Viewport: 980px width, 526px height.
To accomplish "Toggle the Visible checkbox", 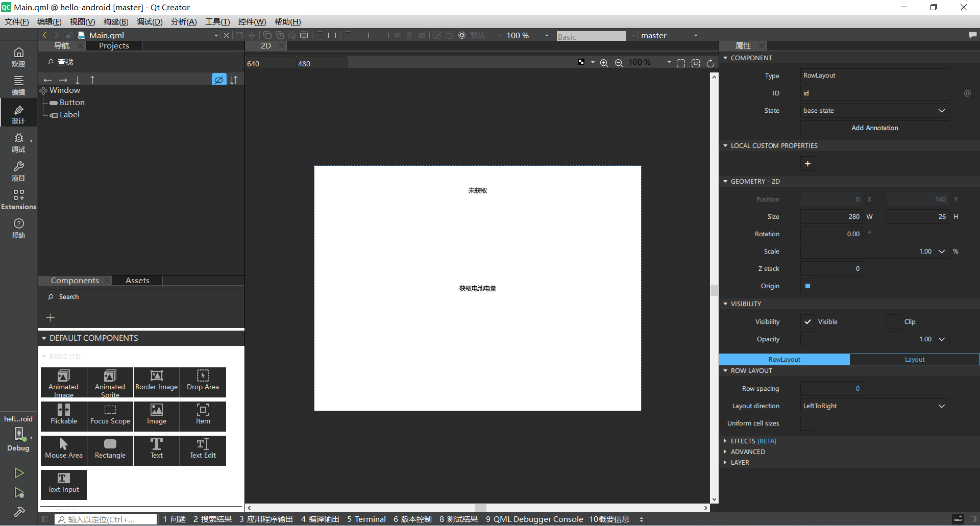I will click(x=807, y=321).
